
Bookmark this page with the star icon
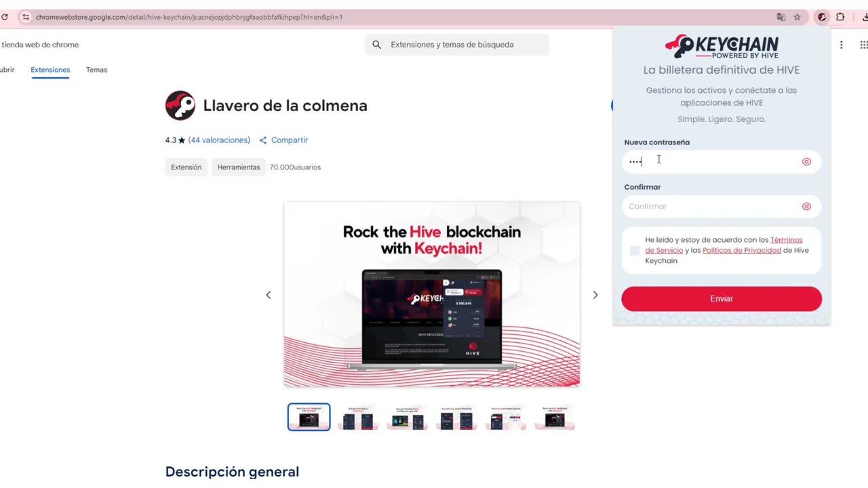(x=797, y=17)
